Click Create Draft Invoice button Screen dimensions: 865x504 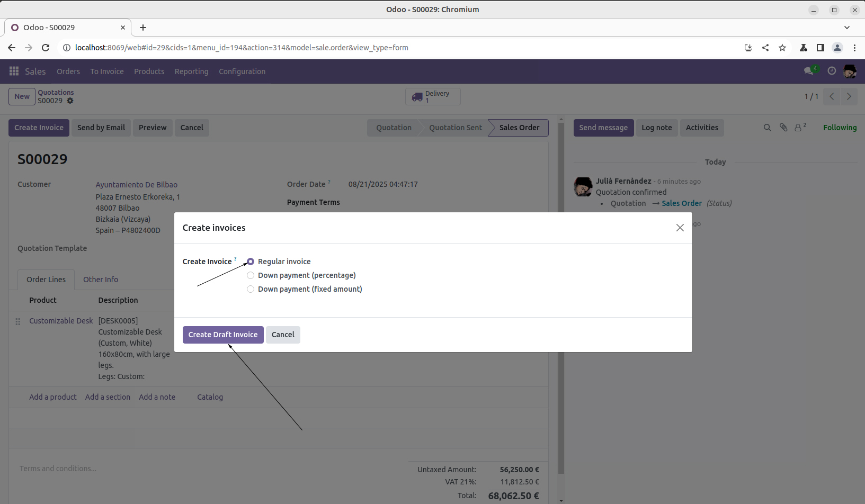223,335
